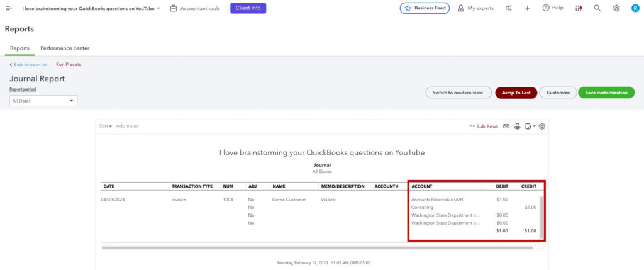644x270 pixels.
Task: Open the Business Feed
Action: (x=425, y=8)
